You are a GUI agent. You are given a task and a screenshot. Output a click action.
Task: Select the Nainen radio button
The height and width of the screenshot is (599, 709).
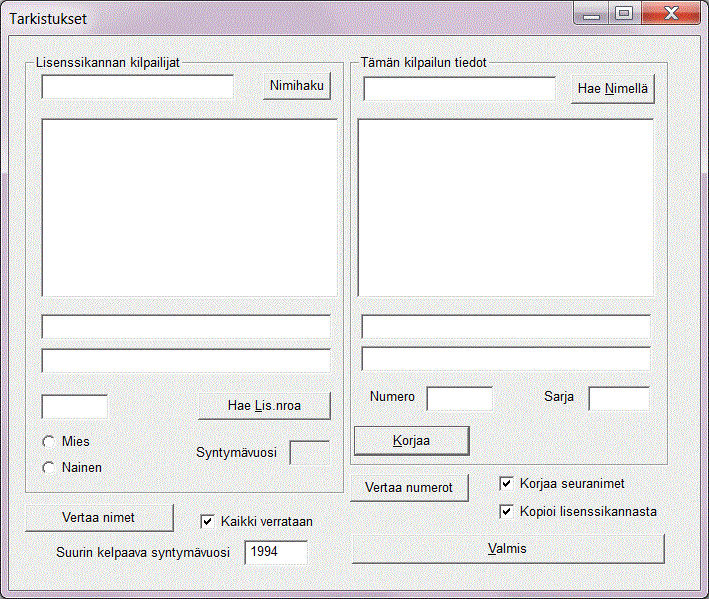[x=48, y=467]
